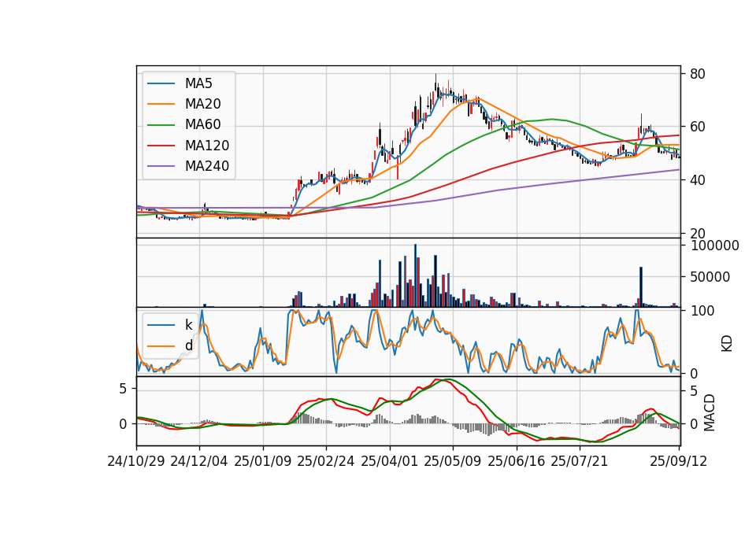Click the red MA120 legend line sample
756x543 pixels.
coord(161,146)
